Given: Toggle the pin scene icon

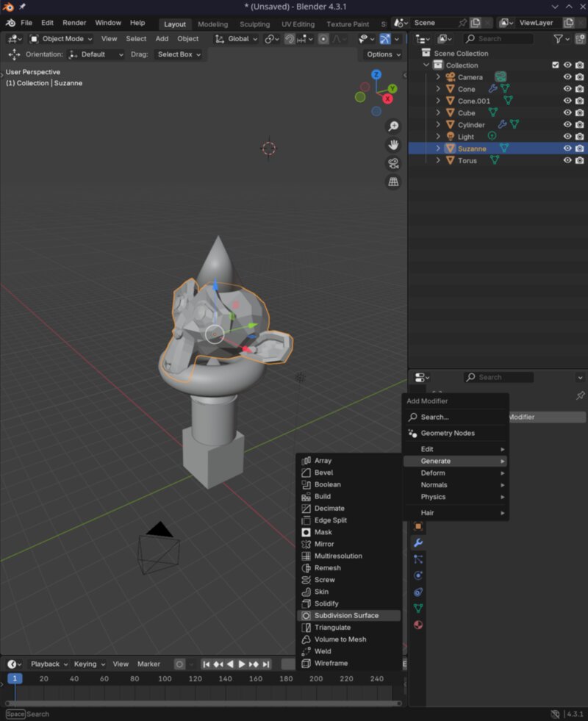Looking at the screenshot, I should pyautogui.click(x=463, y=23).
